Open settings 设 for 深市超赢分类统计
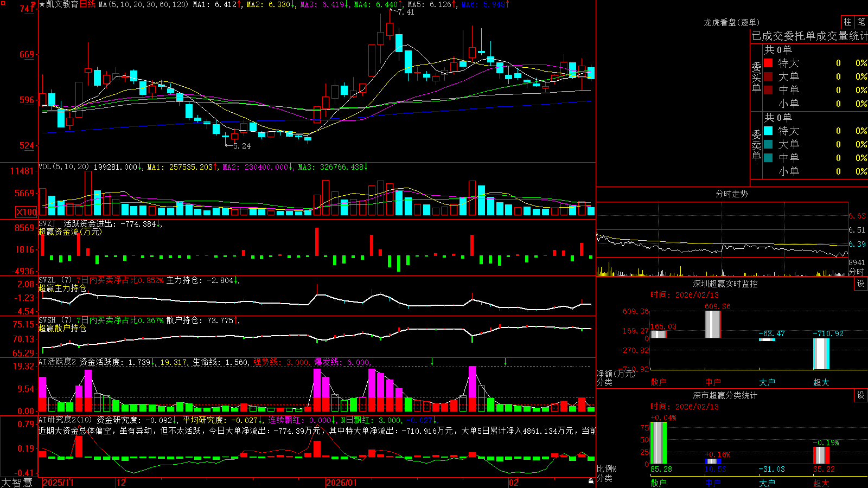This screenshot has height=488, width=868. (861, 395)
